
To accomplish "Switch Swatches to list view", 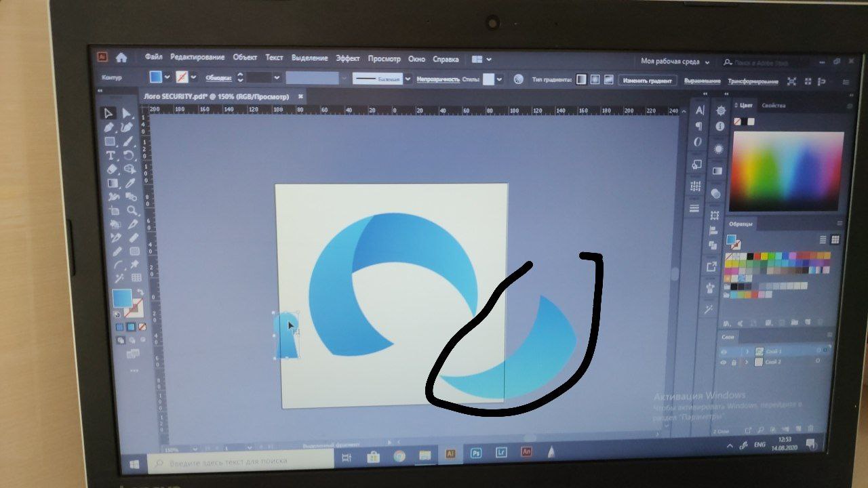I will tap(823, 239).
